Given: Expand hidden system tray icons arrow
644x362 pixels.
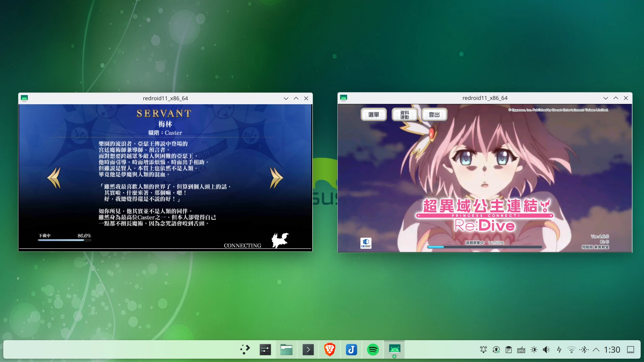Looking at the screenshot, I should click(x=596, y=350).
